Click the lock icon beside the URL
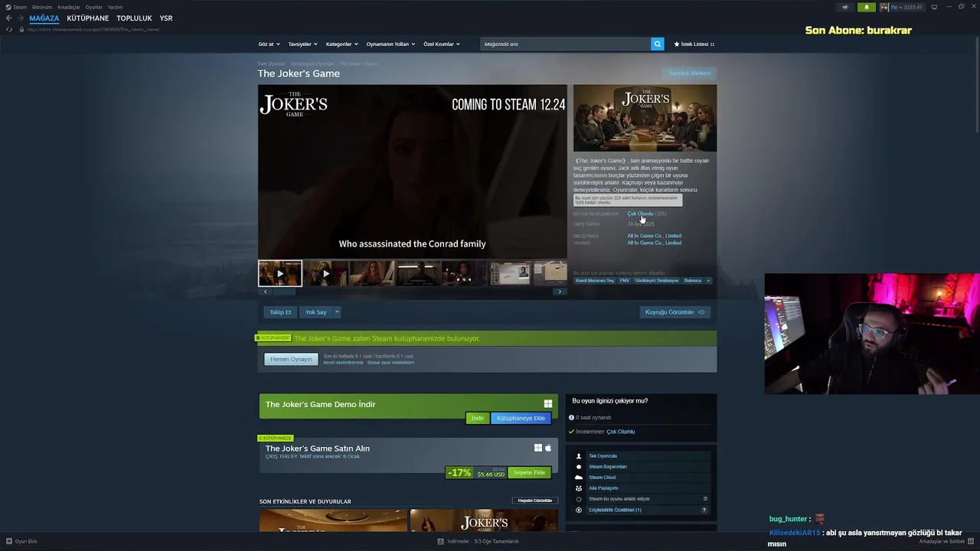 (21, 29)
